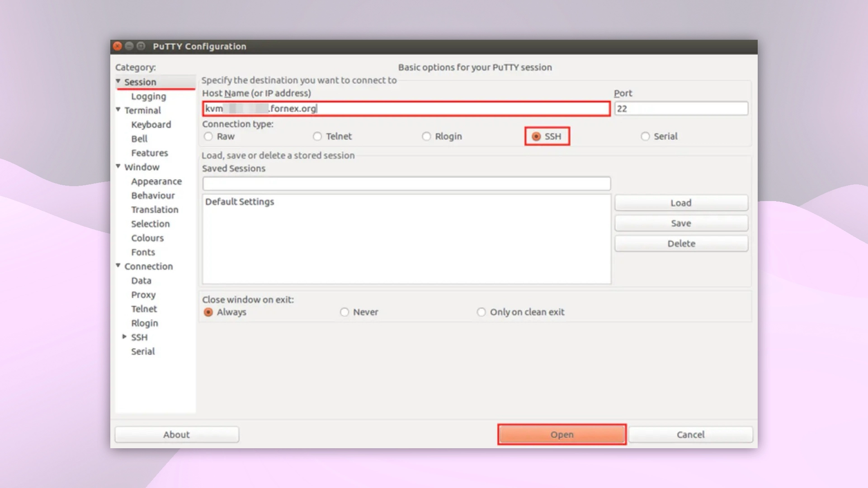The image size is (868, 488).
Task: Expand the SSH subcategory arrow
Action: [124, 337]
